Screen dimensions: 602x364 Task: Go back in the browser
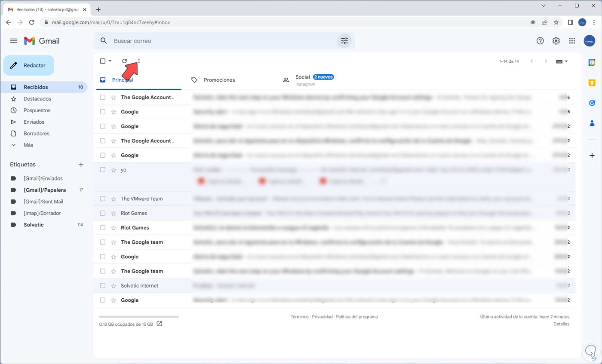point(9,22)
